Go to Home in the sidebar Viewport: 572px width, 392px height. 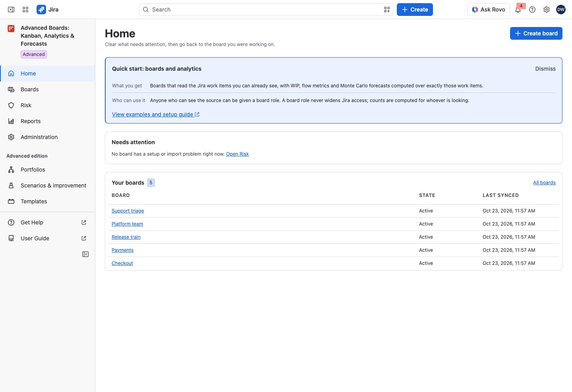pos(48,73)
